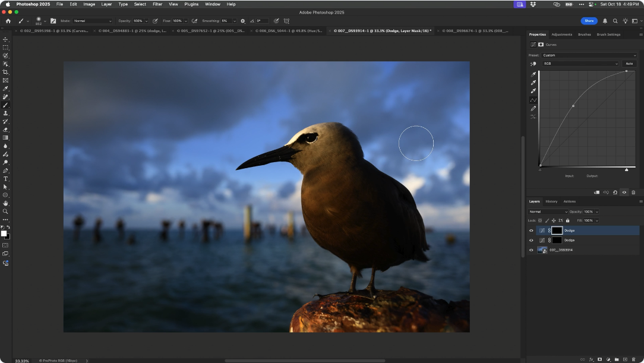Click the blue Share button
Screen dimensions: 644x363
coord(589,21)
